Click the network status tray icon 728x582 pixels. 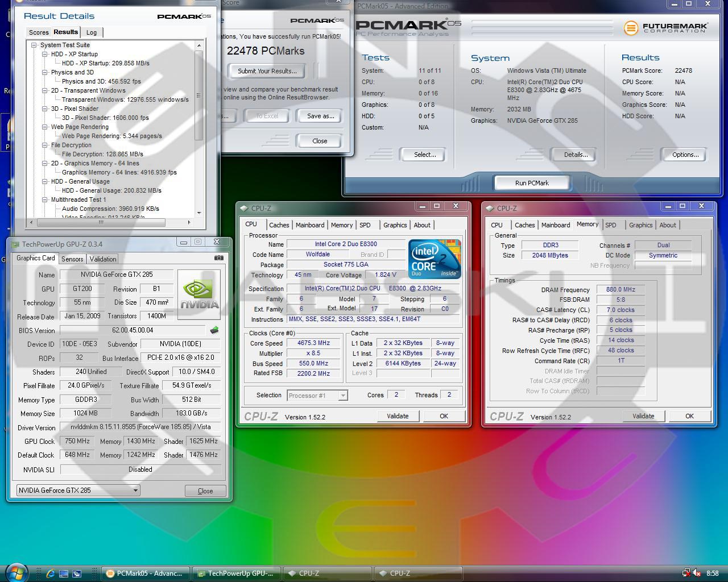(686, 573)
